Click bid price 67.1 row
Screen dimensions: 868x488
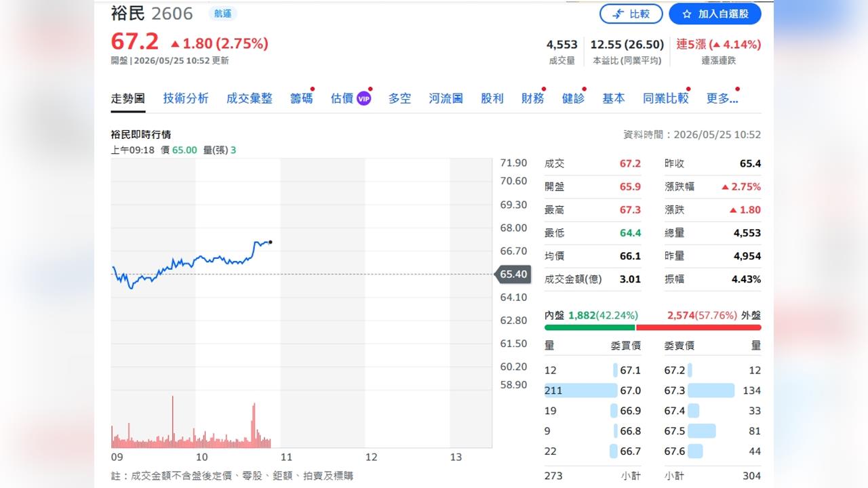click(x=593, y=370)
